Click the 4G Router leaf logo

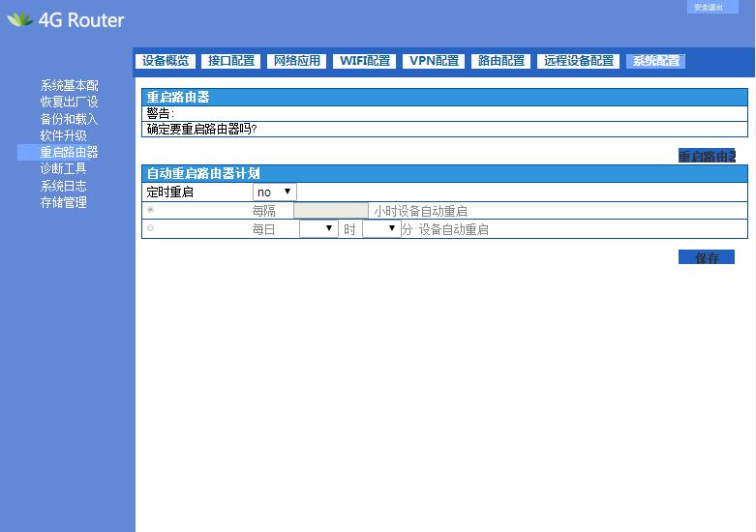pyautogui.click(x=19, y=20)
